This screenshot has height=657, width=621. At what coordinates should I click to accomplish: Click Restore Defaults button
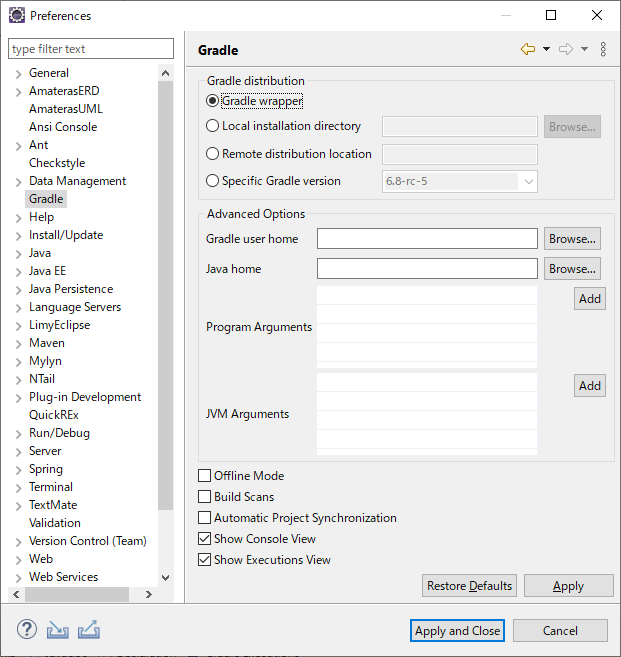coord(469,586)
